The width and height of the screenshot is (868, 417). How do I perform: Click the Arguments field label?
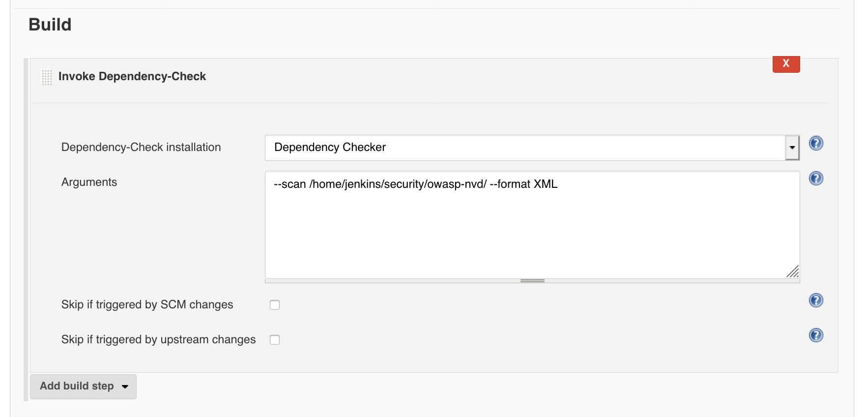[89, 182]
